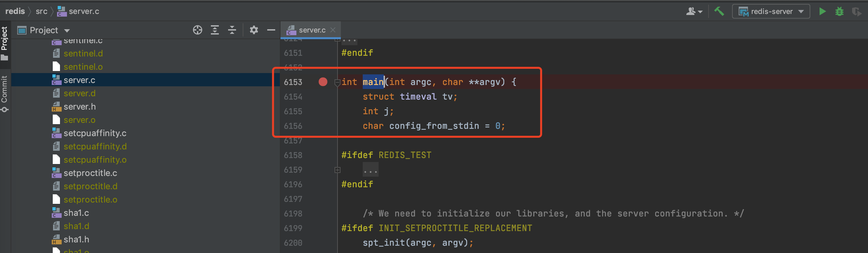Click the Build hammer icon
This screenshot has width=868, height=253.
click(x=719, y=12)
